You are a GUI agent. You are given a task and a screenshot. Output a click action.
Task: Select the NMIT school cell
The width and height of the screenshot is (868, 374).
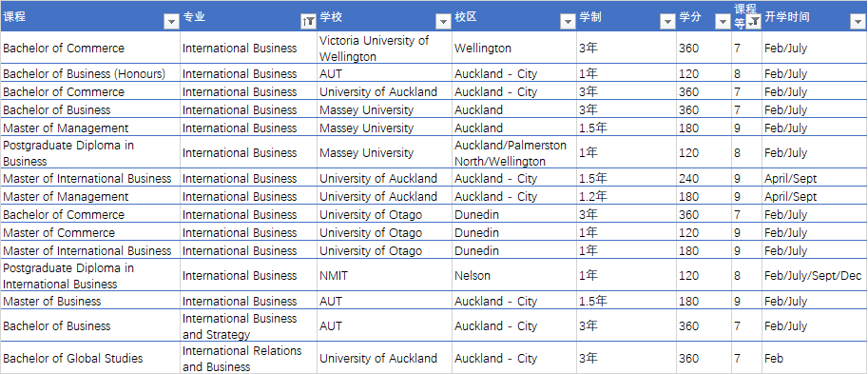click(x=384, y=275)
